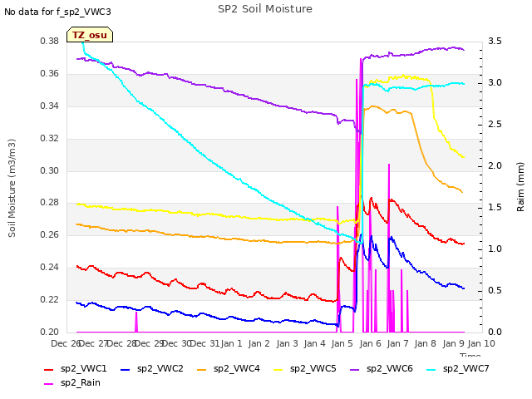Viewport: 532px width, 399px height.
Task: Click the SP2 Soil Moisture chart title
Action: pos(265,9)
